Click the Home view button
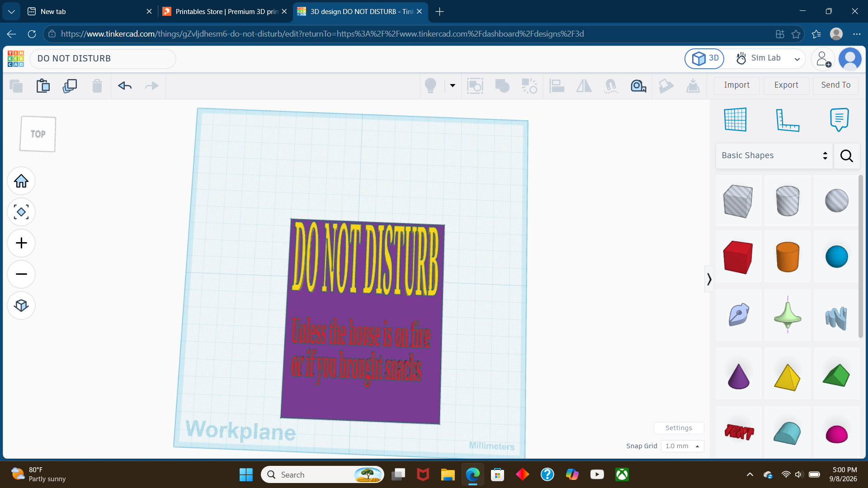 [x=21, y=181]
